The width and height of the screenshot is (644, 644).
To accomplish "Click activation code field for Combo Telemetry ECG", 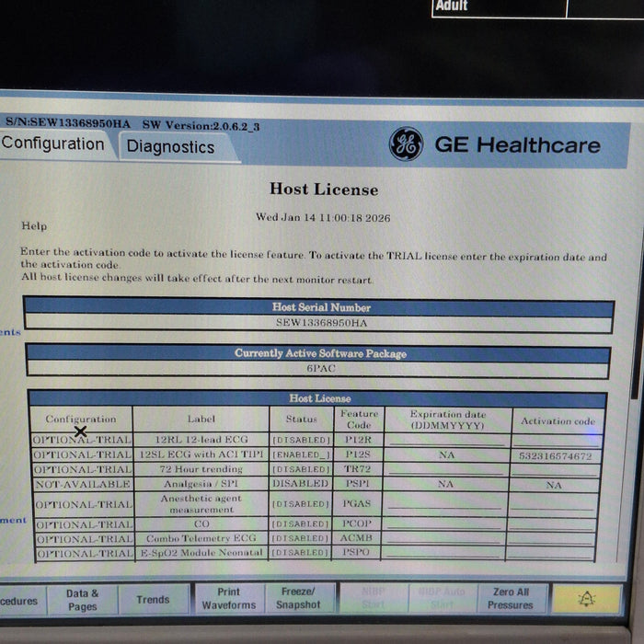I will click(x=551, y=539).
